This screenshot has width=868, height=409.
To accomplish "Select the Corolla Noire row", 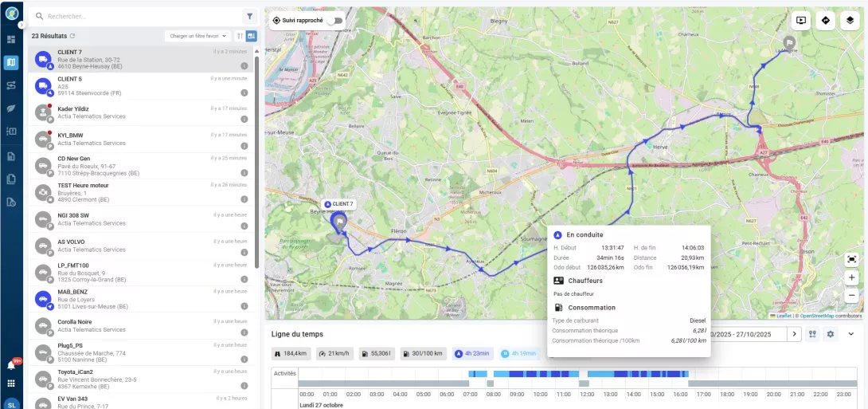I will (141, 326).
